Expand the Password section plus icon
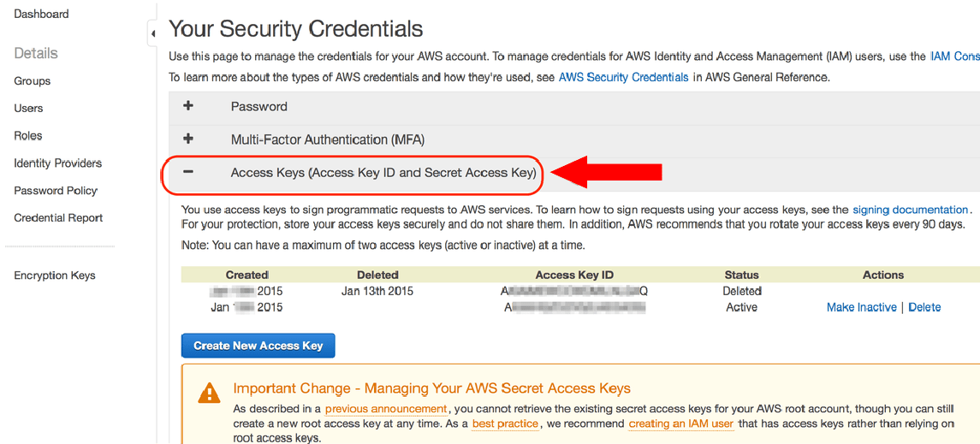The width and height of the screenshot is (980, 444). click(187, 106)
